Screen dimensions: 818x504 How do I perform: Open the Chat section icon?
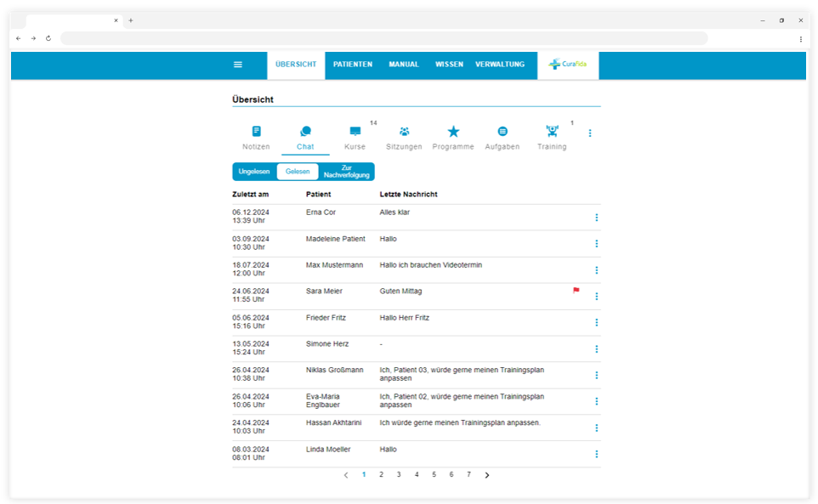pos(306,131)
